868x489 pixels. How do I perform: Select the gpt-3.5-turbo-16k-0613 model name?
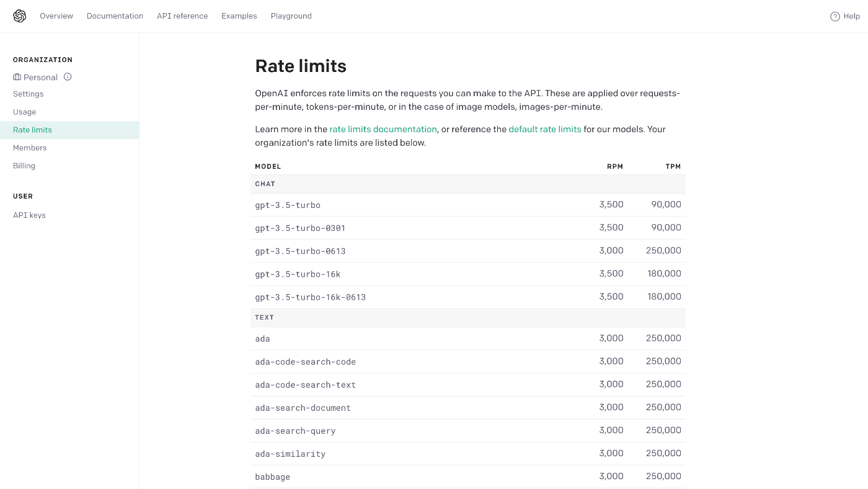coord(311,297)
